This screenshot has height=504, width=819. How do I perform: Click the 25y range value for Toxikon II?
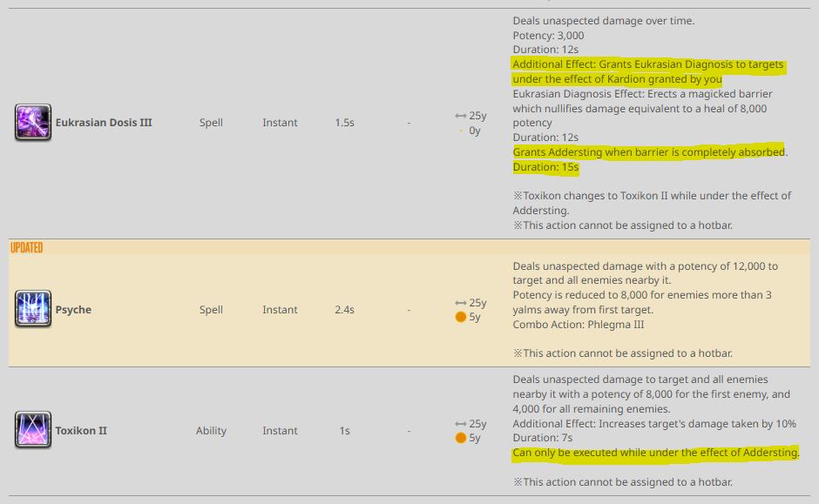coord(477,424)
